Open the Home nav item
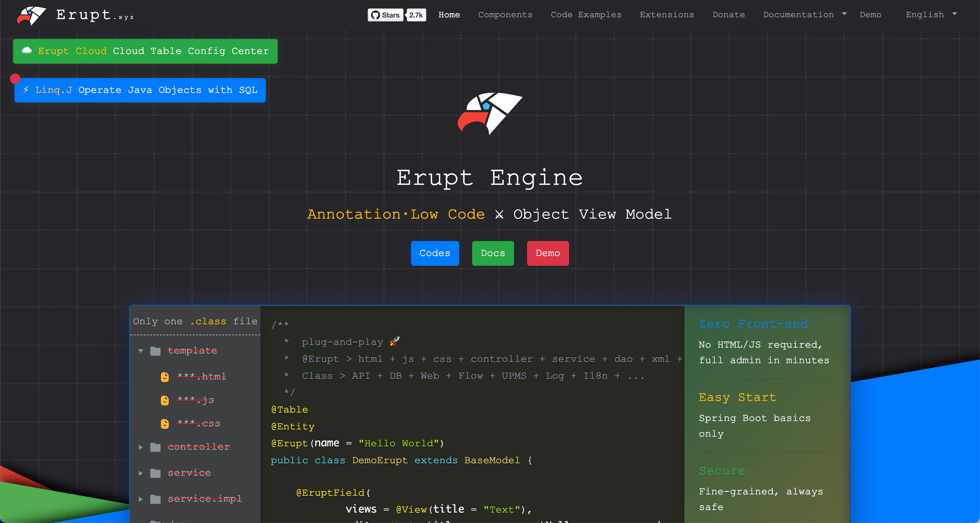Image resolution: width=980 pixels, height=523 pixels. point(449,15)
